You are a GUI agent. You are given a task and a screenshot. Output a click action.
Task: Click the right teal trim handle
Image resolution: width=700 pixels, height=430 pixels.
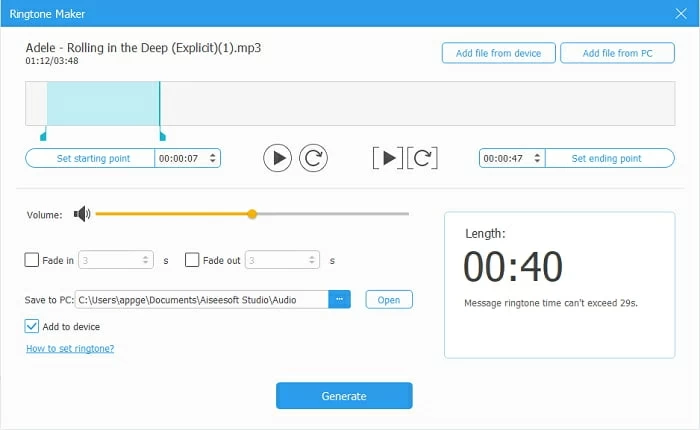(x=162, y=134)
